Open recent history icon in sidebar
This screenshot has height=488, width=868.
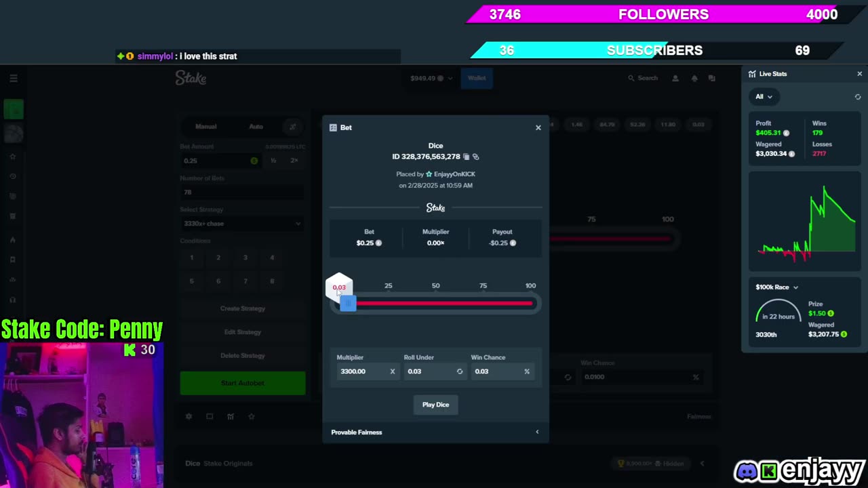click(12, 176)
